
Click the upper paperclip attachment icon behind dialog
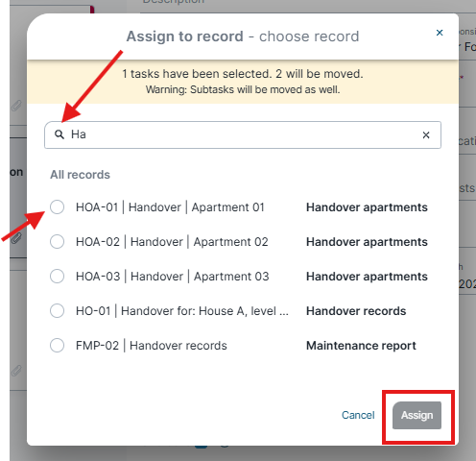(x=16, y=106)
